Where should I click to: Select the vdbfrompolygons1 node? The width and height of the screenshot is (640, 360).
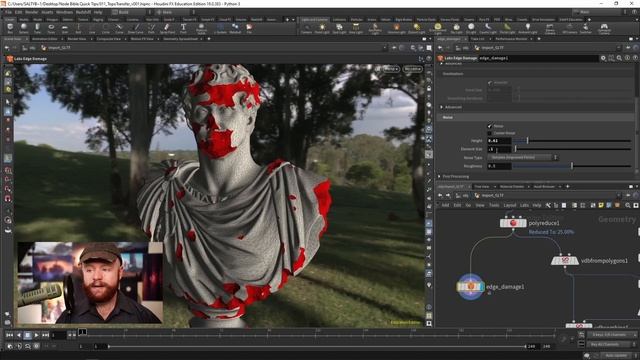(x=565, y=260)
